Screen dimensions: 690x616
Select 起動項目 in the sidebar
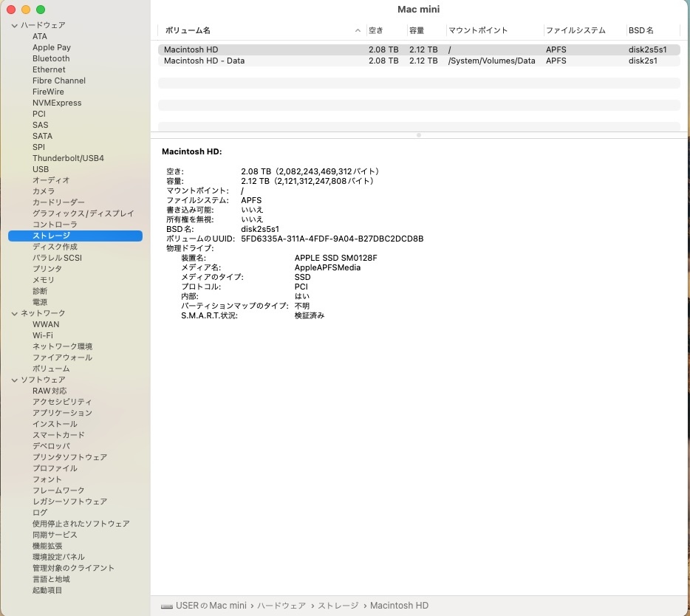[x=47, y=590]
